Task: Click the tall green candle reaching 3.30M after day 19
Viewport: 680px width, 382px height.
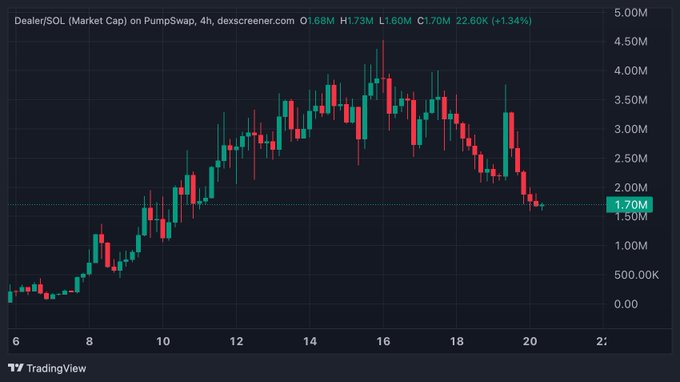Action: [506, 144]
